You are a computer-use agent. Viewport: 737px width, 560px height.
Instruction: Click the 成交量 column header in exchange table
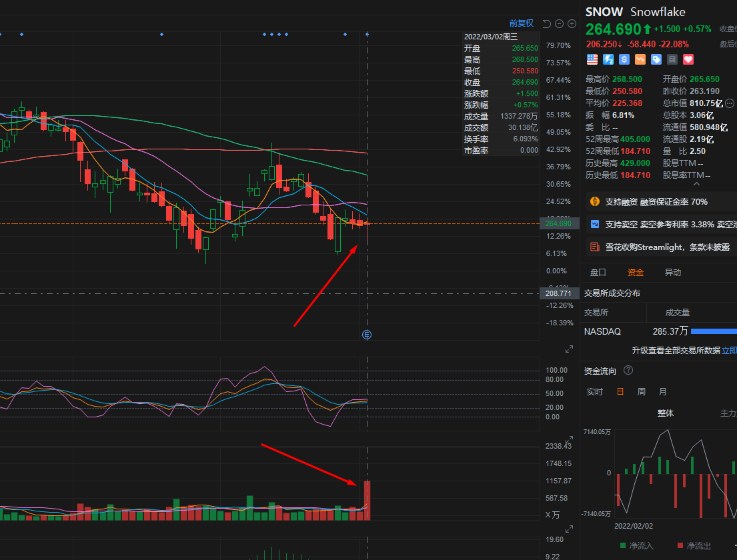[678, 313]
